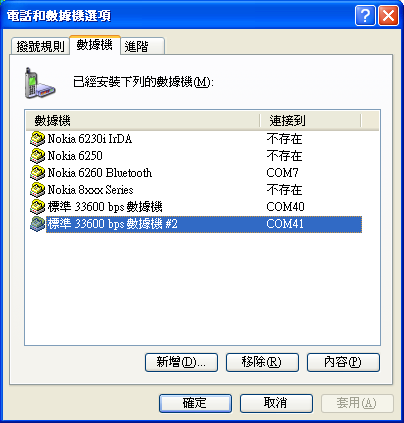This screenshot has height=423, width=404.
Task: Switch to the 撥號規則 tab
Action: point(40,46)
